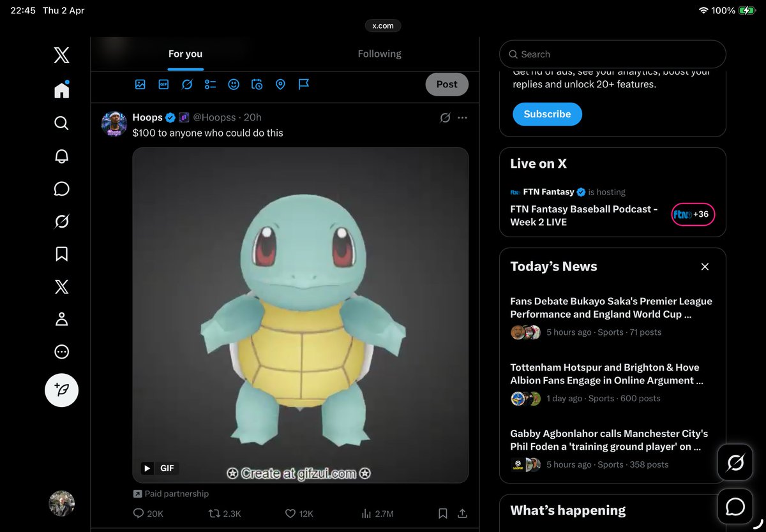Reply to Hoops post with 20K replies
This screenshot has width=766, height=532.
pos(148,514)
